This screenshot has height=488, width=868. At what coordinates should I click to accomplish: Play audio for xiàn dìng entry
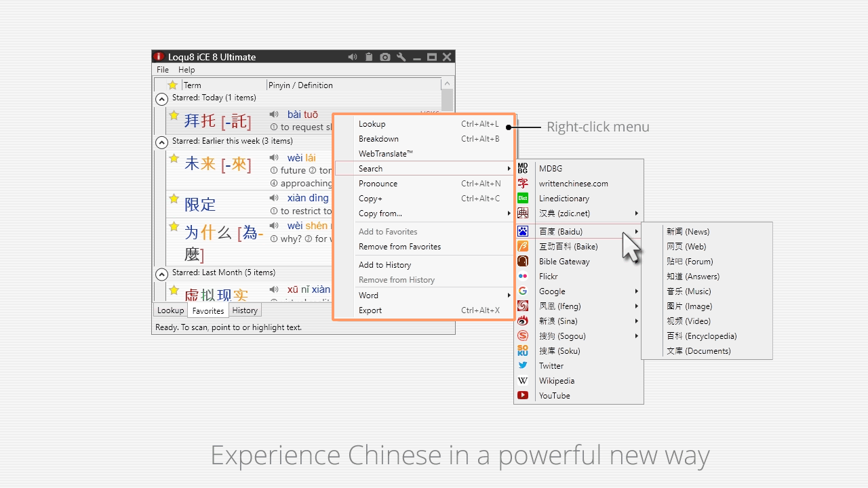(274, 198)
